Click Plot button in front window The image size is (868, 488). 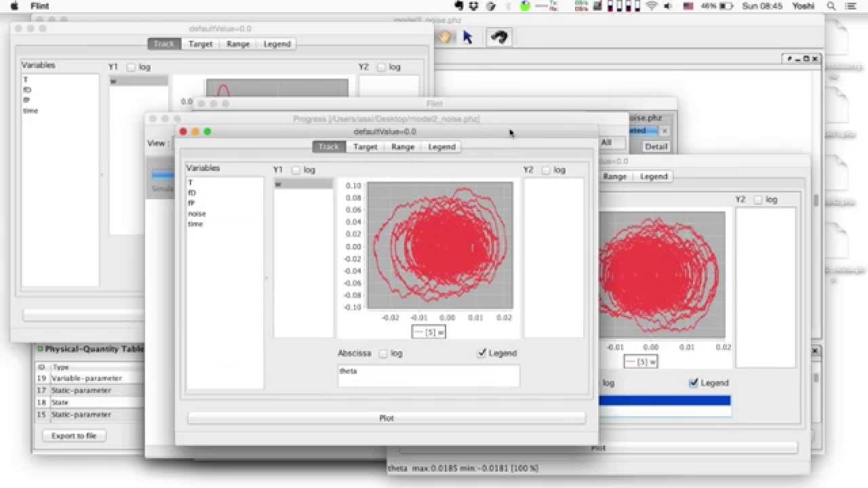click(x=386, y=418)
